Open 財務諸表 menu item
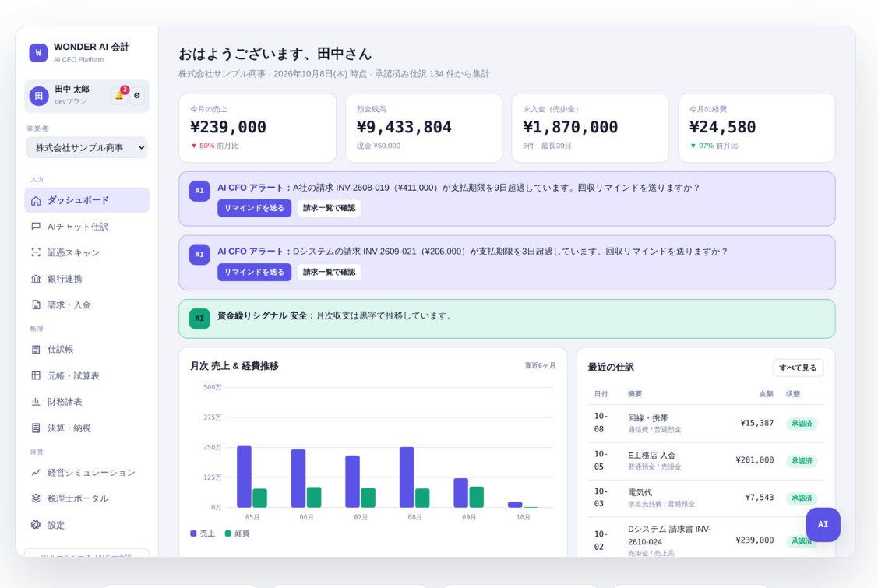Screen dimensions: 878x588 tap(86, 402)
